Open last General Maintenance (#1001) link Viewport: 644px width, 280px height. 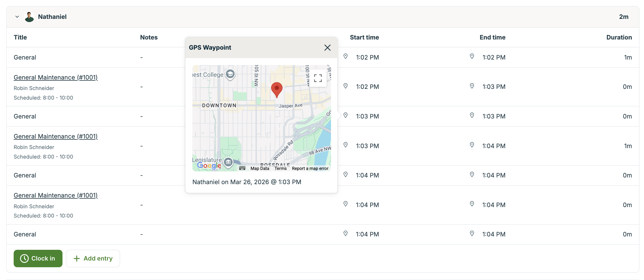point(56,195)
